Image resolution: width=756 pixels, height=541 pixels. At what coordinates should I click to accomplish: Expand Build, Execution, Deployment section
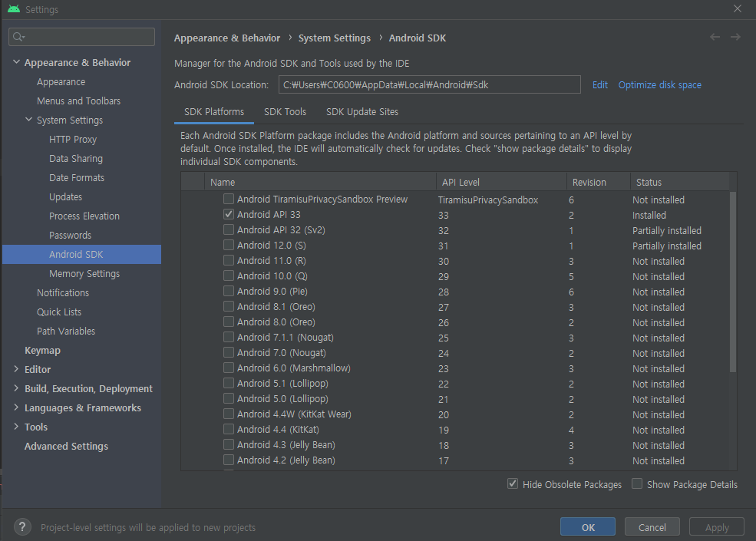pos(16,388)
